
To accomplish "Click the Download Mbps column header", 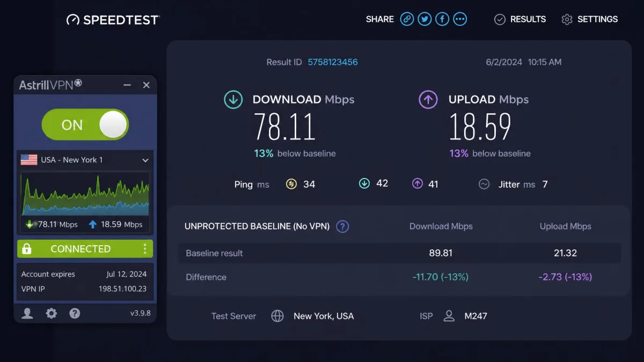I will tap(441, 226).
